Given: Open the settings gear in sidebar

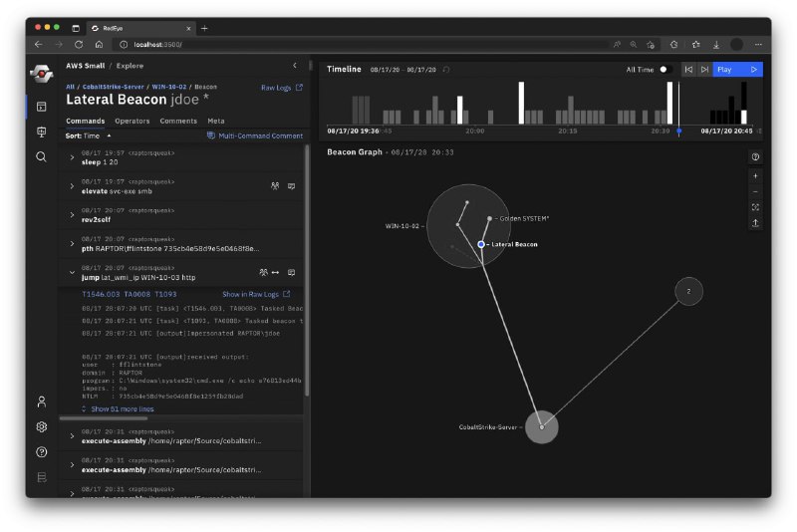Looking at the screenshot, I should 41,426.
